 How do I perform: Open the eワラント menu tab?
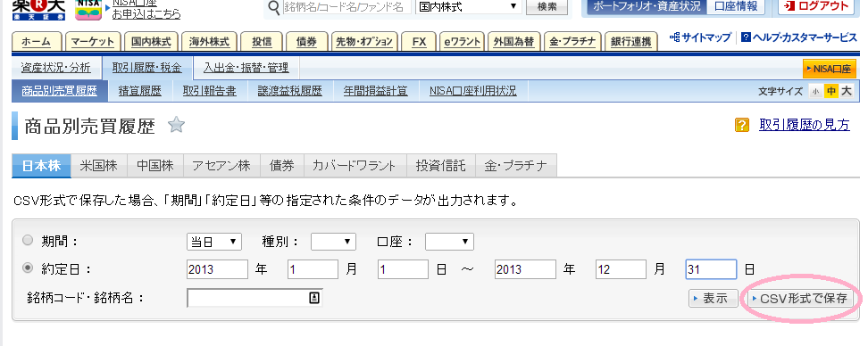point(462,41)
